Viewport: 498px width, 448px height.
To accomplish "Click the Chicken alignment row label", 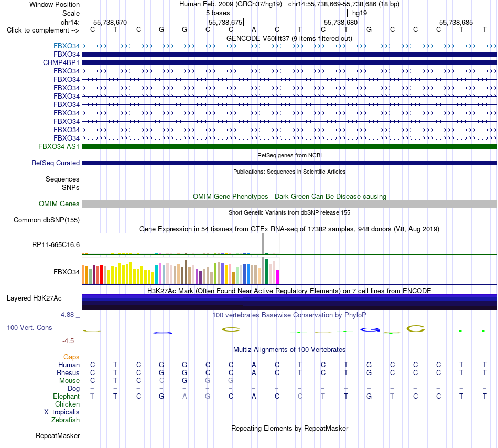I will (67, 404).
